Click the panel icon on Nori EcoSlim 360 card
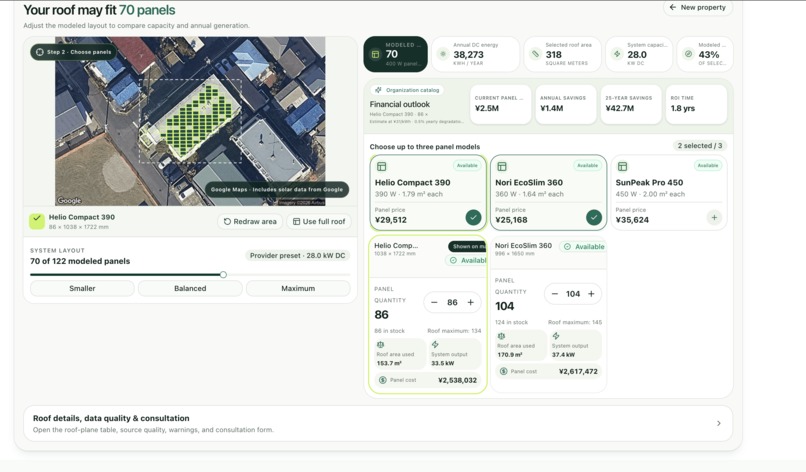The height and width of the screenshot is (472, 806). click(x=502, y=167)
